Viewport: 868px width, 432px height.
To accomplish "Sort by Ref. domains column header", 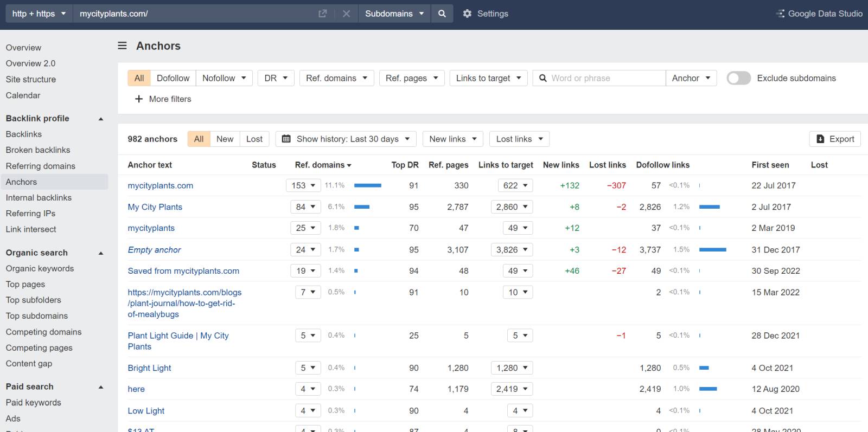I will pos(323,165).
